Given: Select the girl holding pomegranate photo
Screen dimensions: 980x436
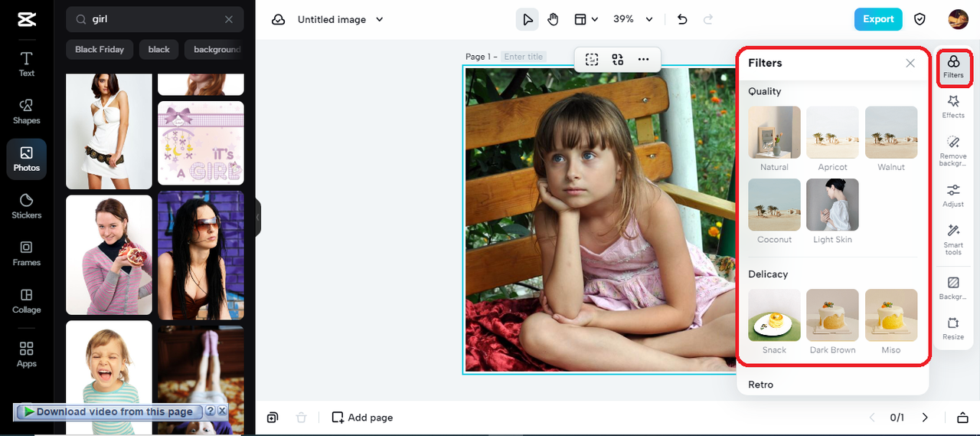Looking at the screenshot, I should point(109,254).
